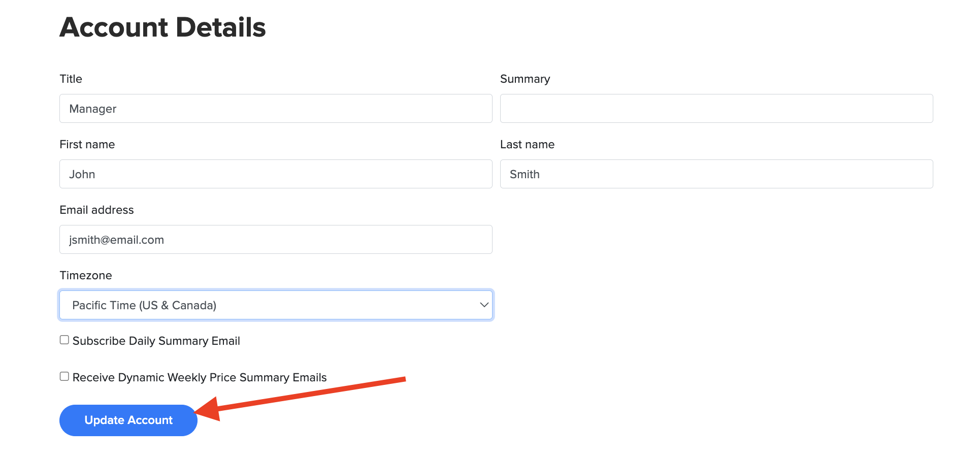Click the Title input field containing Manager
980x457 pixels.
tap(276, 109)
